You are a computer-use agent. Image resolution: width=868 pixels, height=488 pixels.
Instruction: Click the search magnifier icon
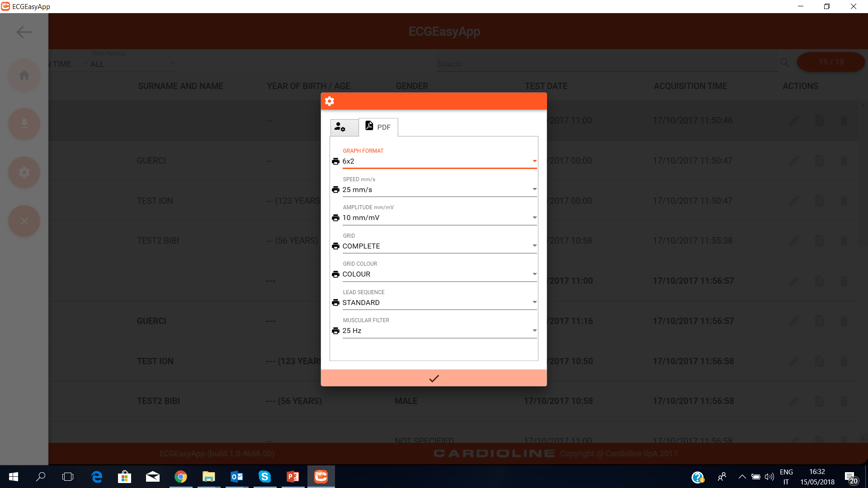point(784,63)
